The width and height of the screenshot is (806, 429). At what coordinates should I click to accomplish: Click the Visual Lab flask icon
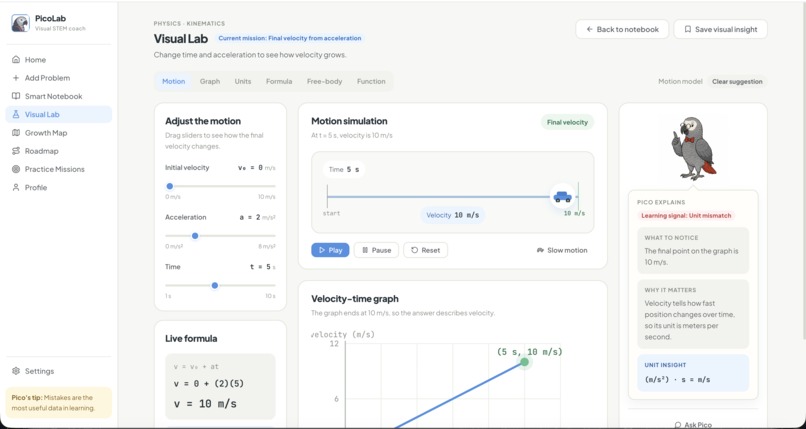click(x=16, y=115)
